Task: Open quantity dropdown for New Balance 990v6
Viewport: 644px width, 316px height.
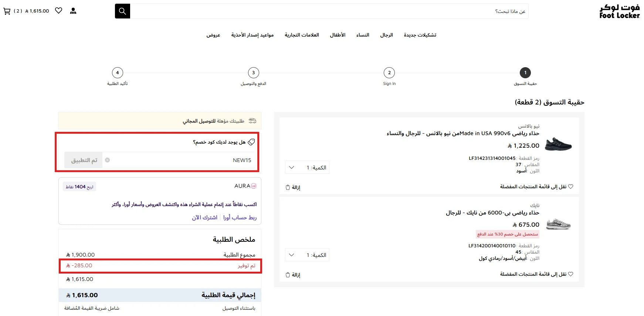Action: (307, 168)
